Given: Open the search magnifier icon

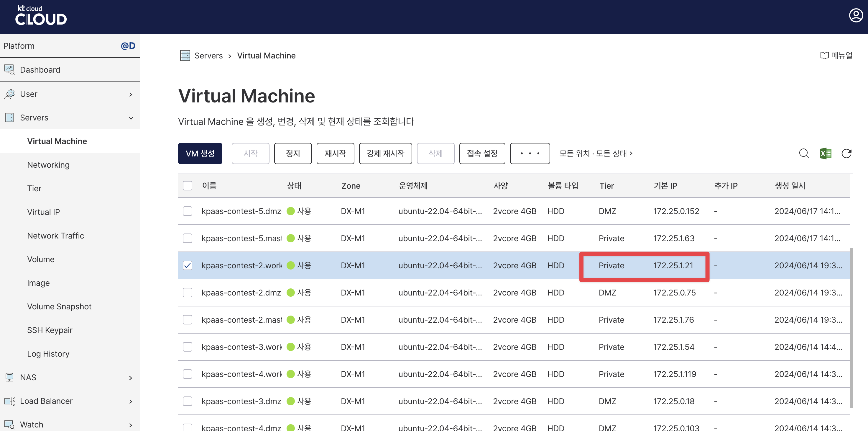Looking at the screenshot, I should [x=804, y=154].
